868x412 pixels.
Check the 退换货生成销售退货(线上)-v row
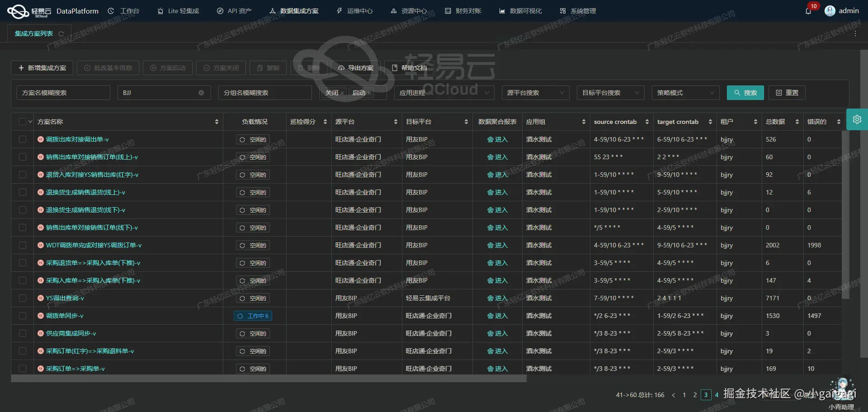[22, 192]
